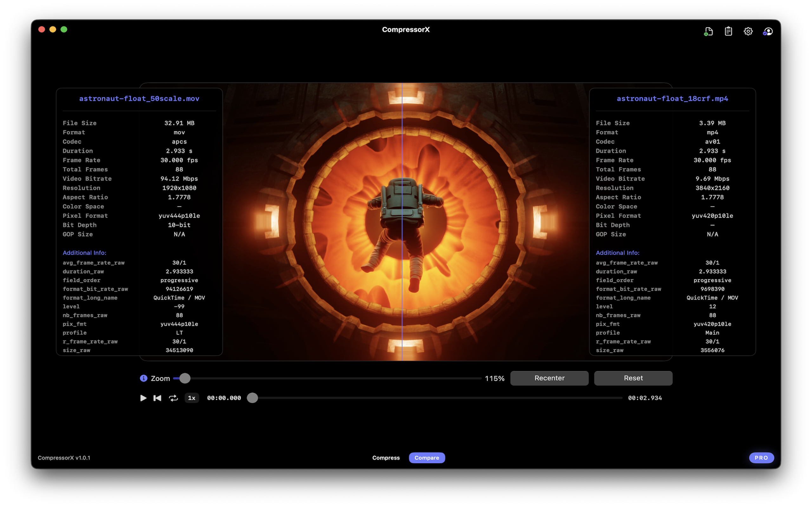Open the clipboard/logs panel icon

(x=728, y=31)
